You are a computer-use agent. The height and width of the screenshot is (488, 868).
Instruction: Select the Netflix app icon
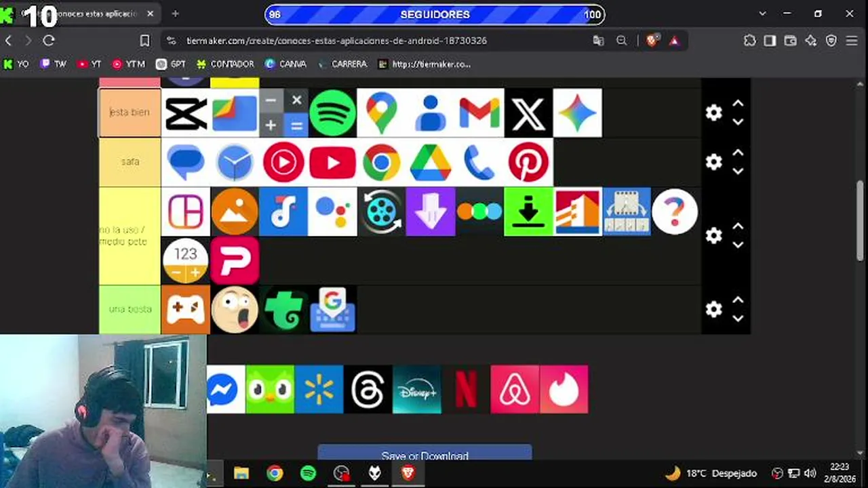[x=466, y=389]
